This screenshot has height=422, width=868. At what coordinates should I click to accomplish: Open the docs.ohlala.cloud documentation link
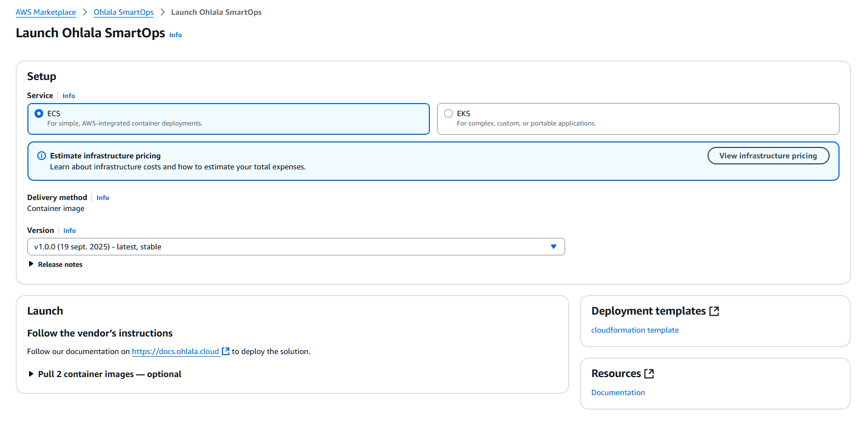(x=175, y=351)
